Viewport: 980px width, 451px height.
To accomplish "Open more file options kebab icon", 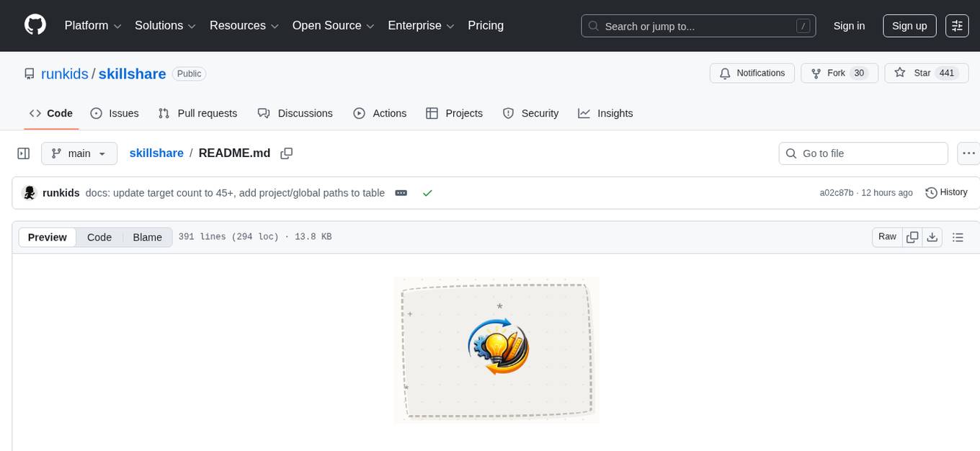I will 968,153.
